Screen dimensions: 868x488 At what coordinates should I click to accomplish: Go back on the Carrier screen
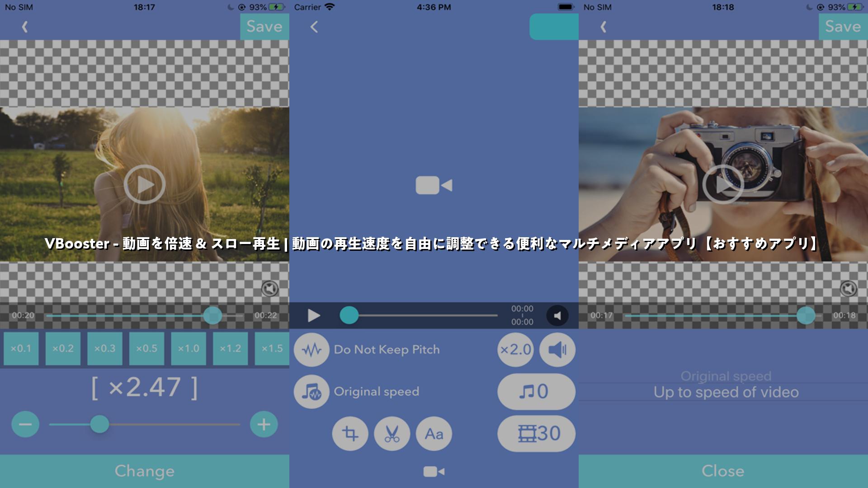tap(314, 27)
